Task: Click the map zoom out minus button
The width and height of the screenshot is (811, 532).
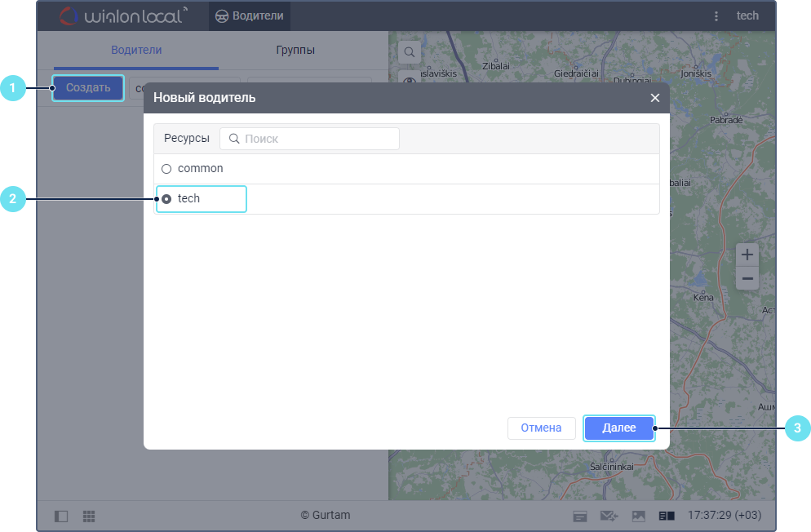Action: pos(747,279)
